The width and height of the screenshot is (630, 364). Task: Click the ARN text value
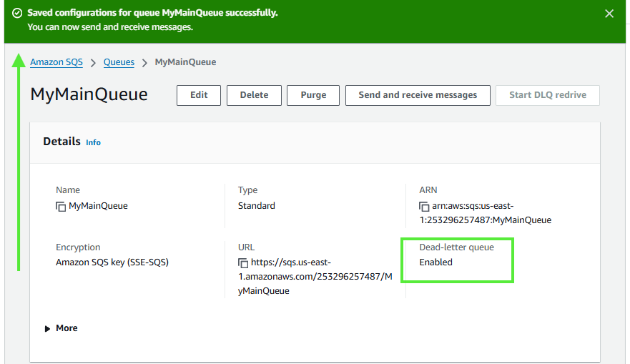point(486,213)
